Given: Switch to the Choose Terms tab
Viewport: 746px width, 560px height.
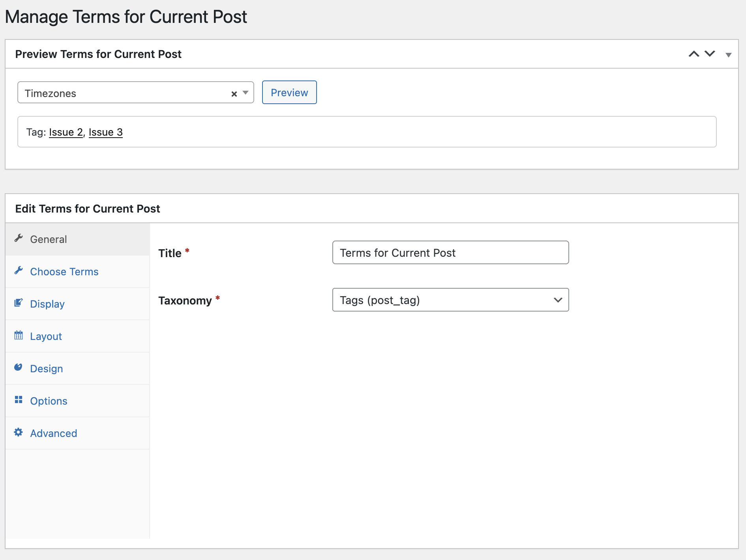Looking at the screenshot, I should (x=64, y=272).
